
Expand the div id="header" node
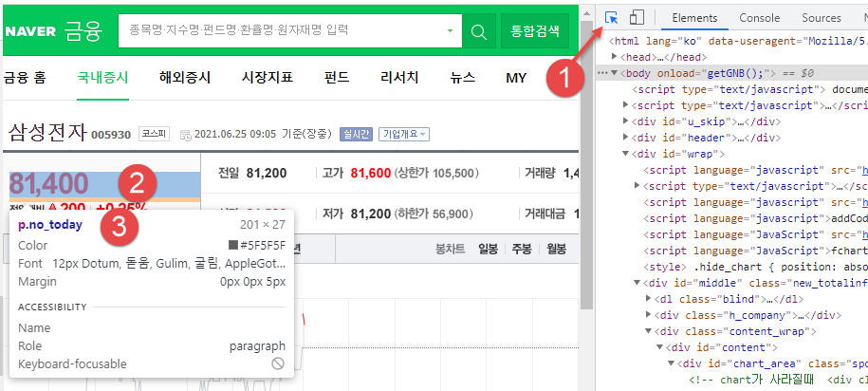[625, 138]
